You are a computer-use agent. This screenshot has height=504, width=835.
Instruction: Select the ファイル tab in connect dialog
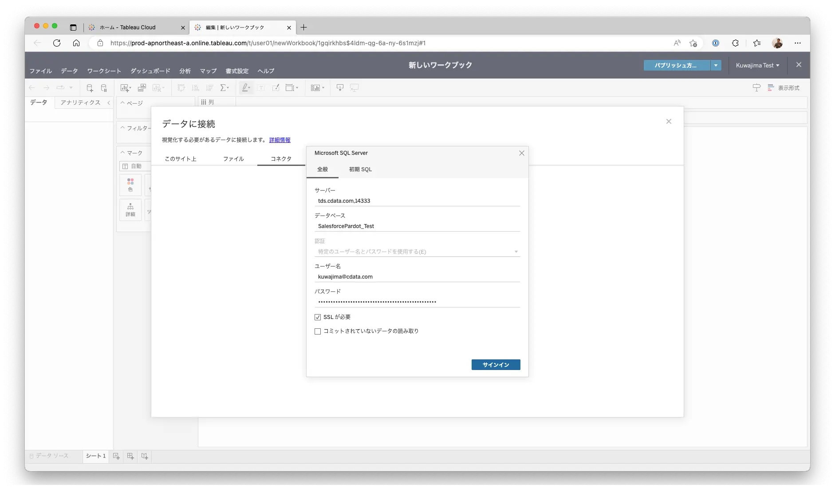point(233,159)
